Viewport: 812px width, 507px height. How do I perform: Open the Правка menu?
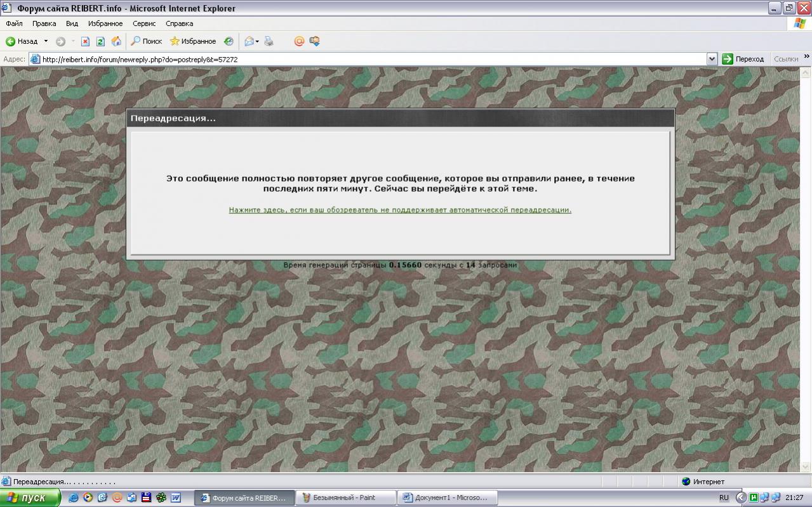[x=44, y=23]
